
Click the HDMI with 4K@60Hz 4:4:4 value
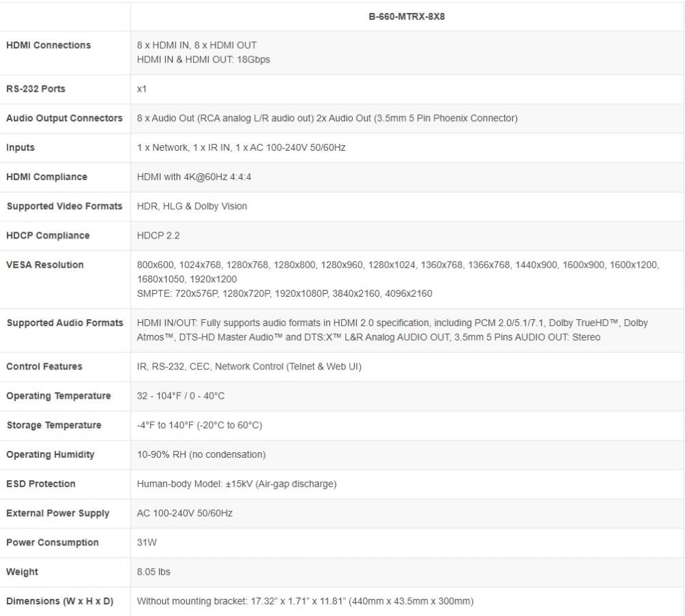[194, 177]
